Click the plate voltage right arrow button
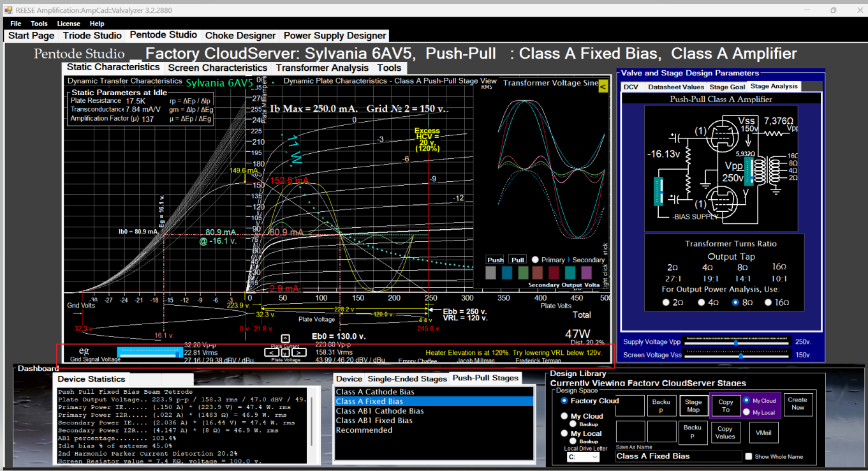 298,352
